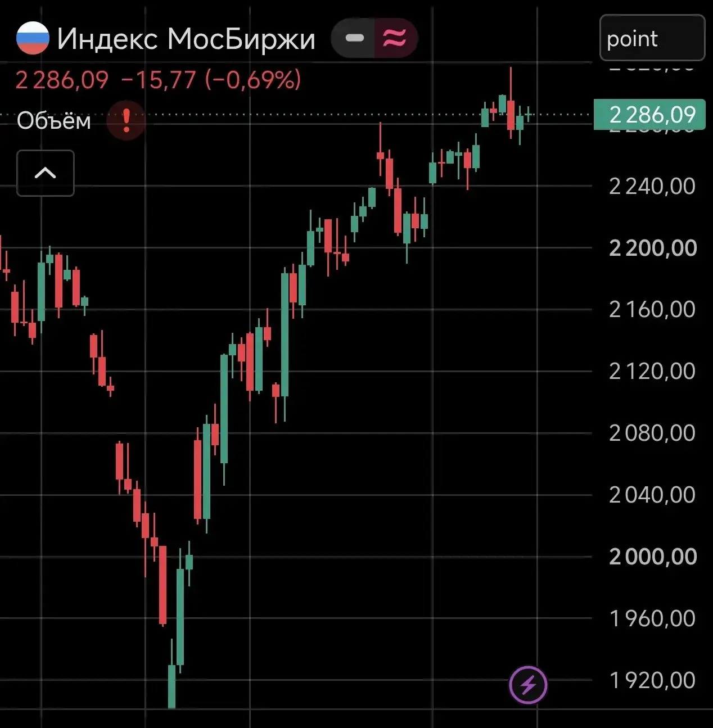
Task: Select the minus segment of the chart toggle
Action: [x=354, y=38]
